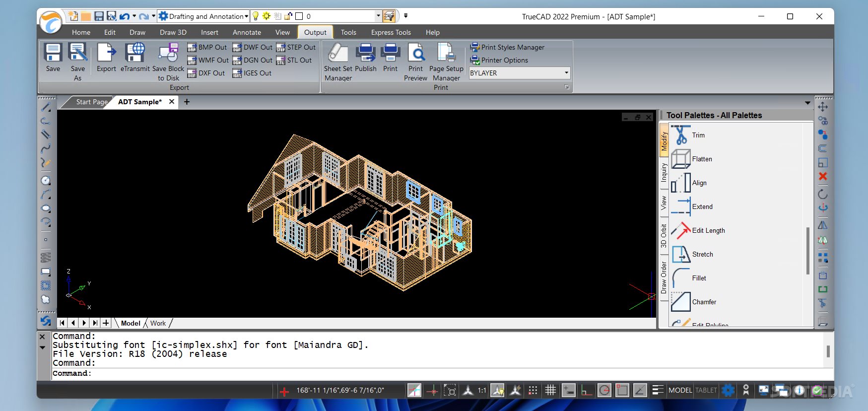Toggle polar tracking circle icon in status bar

[x=604, y=390]
